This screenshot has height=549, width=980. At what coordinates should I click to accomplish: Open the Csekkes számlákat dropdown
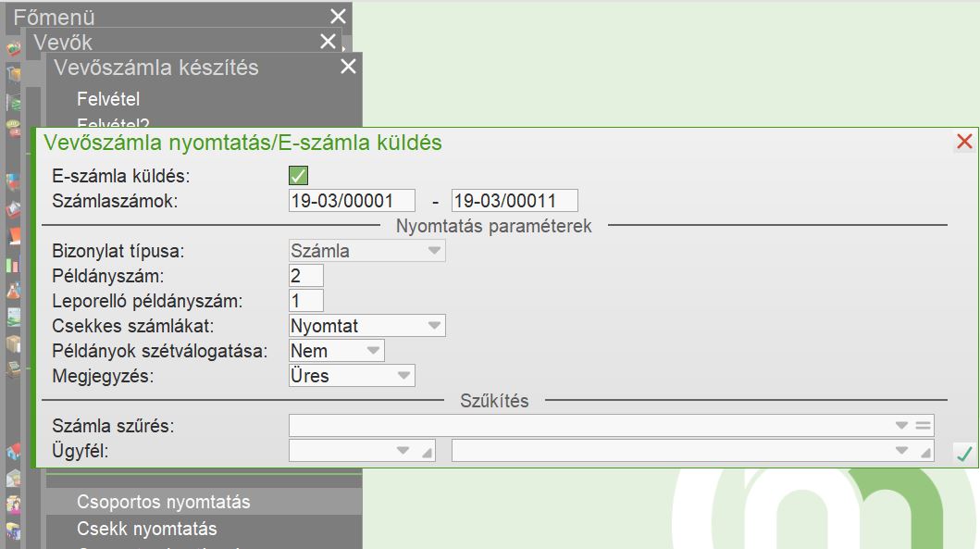click(x=366, y=326)
